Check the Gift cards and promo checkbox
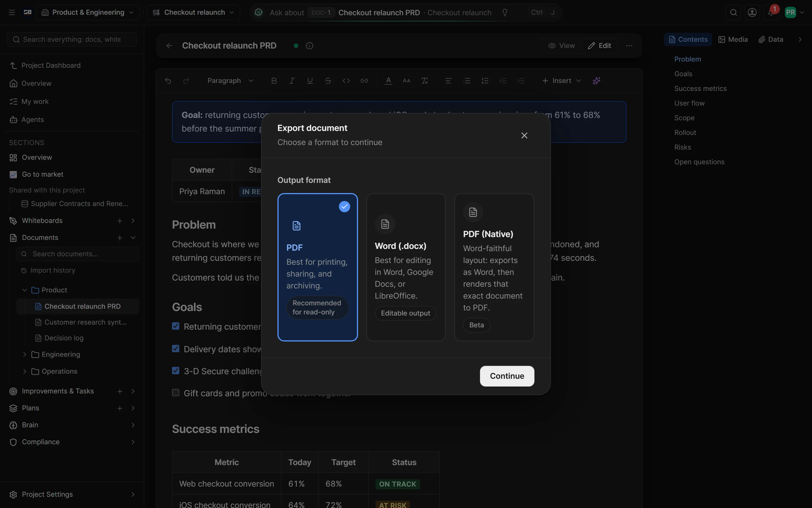 [175, 392]
